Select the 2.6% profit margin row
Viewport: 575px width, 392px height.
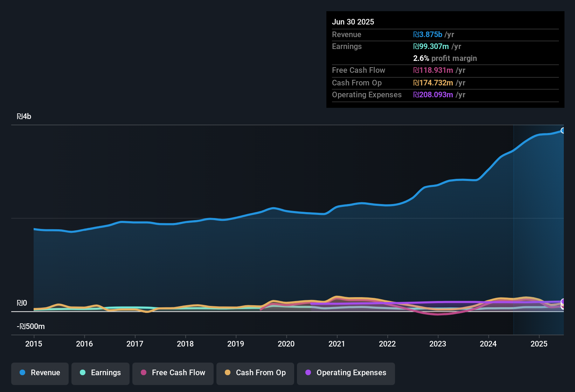coord(445,58)
